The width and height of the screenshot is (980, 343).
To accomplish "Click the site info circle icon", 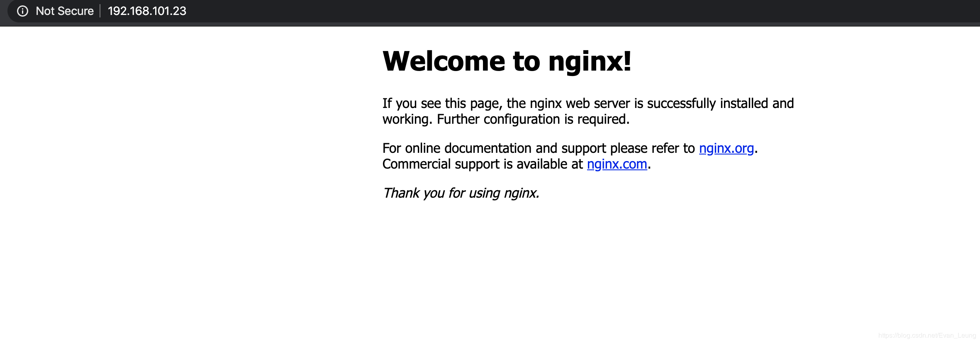I will point(23,11).
